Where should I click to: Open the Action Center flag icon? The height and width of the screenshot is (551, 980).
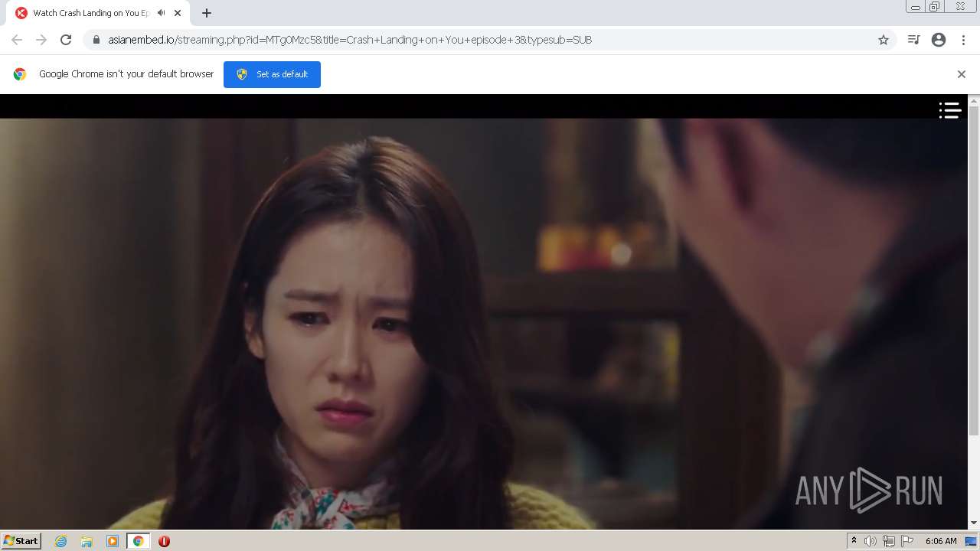[907, 541]
